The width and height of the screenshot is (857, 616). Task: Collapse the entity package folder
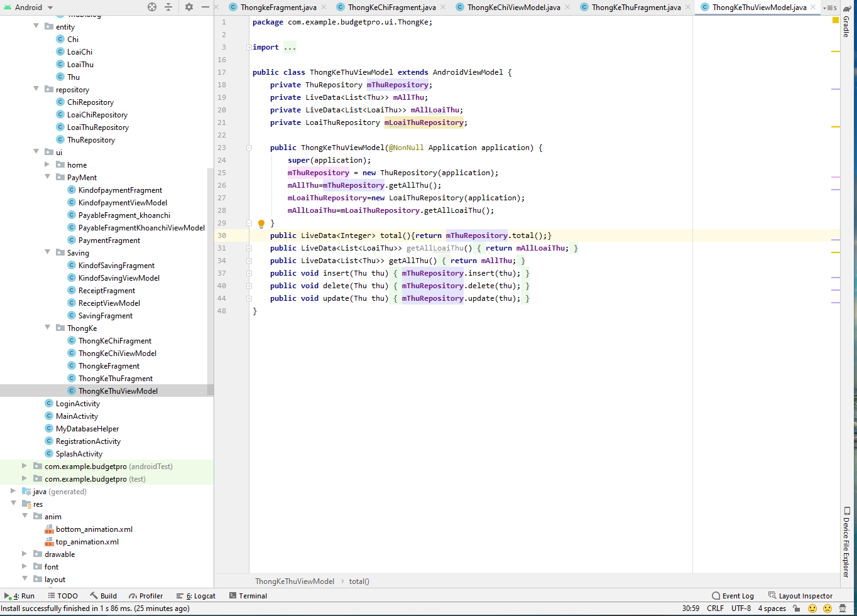36,26
